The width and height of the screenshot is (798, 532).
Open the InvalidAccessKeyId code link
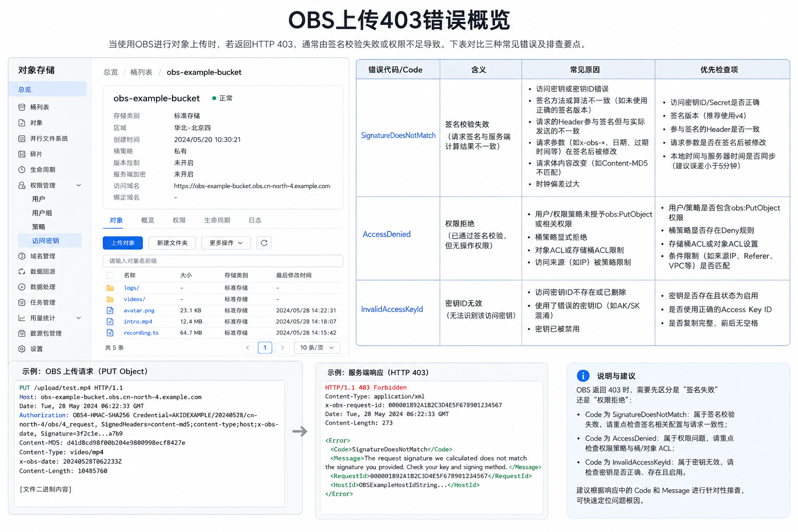(x=392, y=309)
